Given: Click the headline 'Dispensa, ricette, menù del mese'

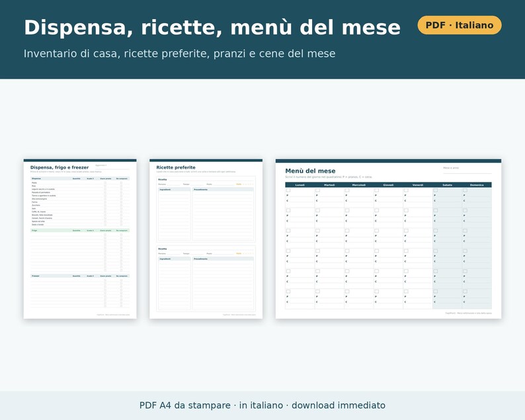Looking at the screenshot, I should (x=212, y=28).
